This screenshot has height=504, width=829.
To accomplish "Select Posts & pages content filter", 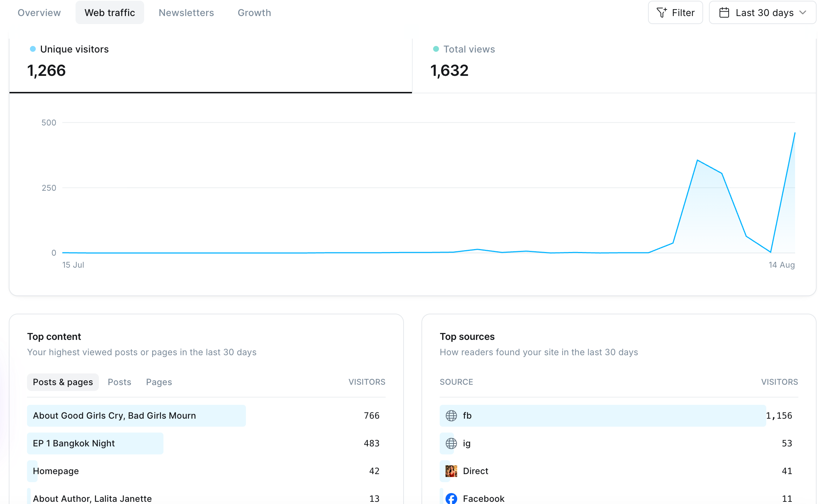I will click(x=63, y=382).
